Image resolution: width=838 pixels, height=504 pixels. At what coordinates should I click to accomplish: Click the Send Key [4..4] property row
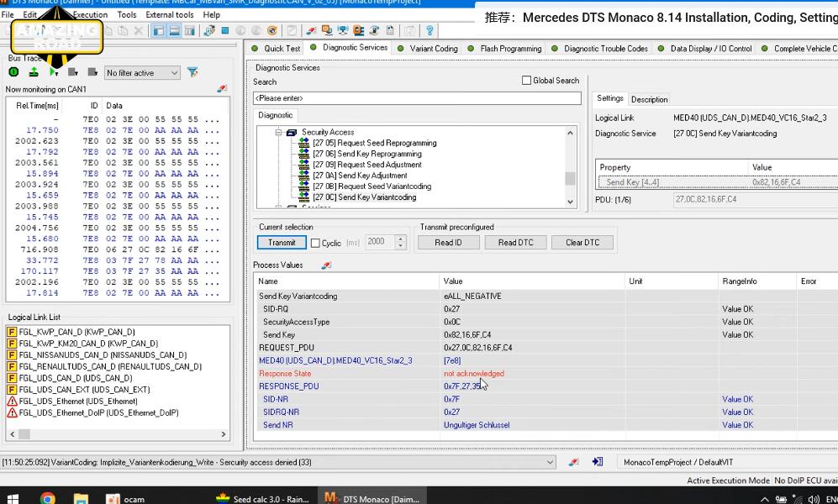pos(716,182)
